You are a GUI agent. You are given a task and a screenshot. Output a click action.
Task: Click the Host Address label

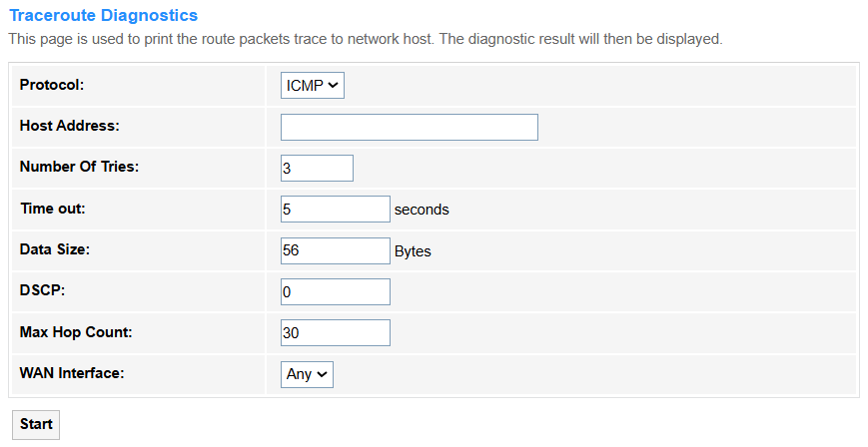click(69, 126)
